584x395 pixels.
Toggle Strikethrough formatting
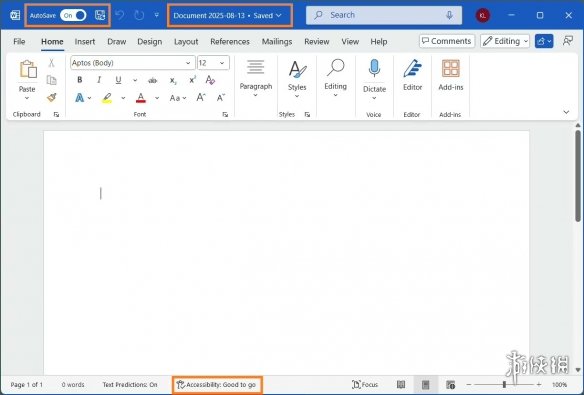(152, 80)
